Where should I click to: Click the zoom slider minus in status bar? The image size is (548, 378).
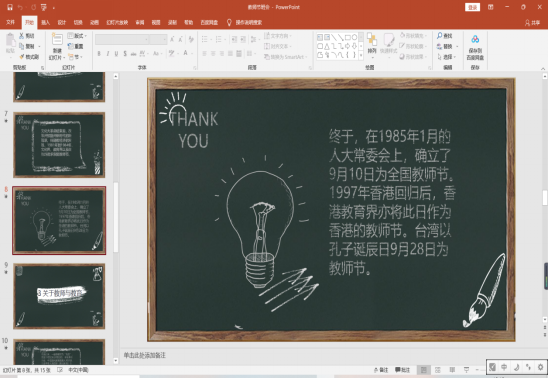point(477,370)
